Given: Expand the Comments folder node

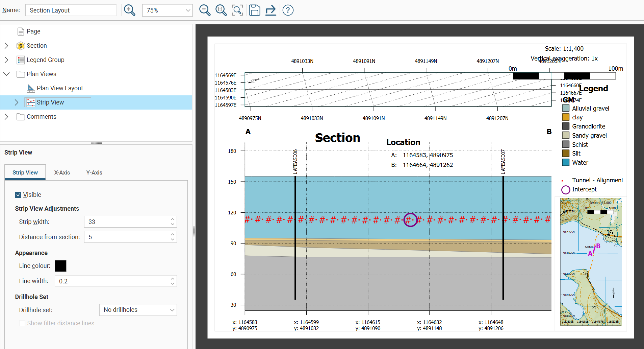Looking at the screenshot, I should pos(6,117).
